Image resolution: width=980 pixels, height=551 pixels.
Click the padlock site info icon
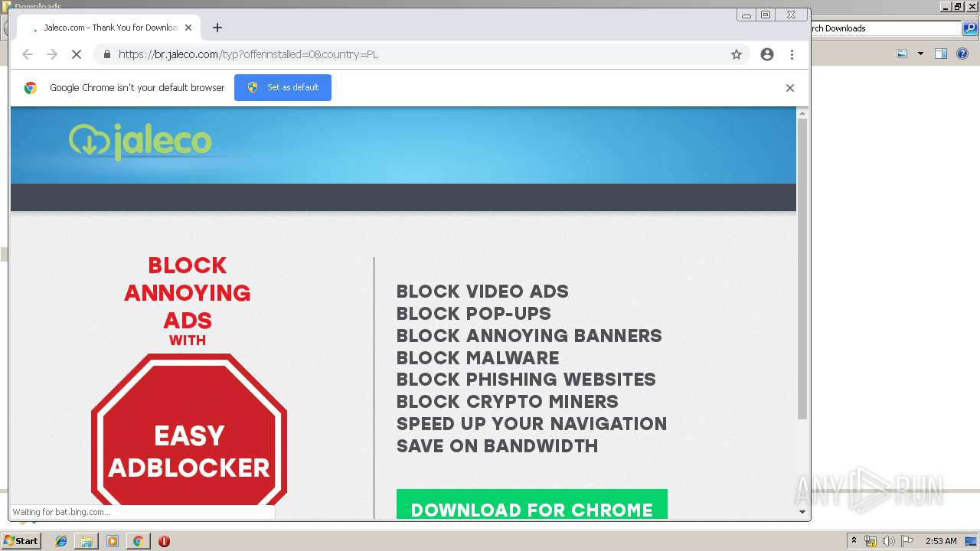(106, 54)
